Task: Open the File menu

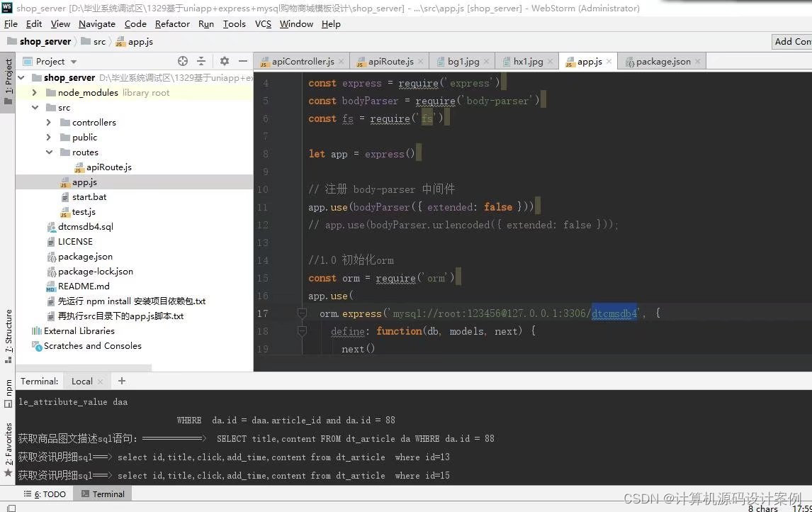Action: [x=11, y=24]
